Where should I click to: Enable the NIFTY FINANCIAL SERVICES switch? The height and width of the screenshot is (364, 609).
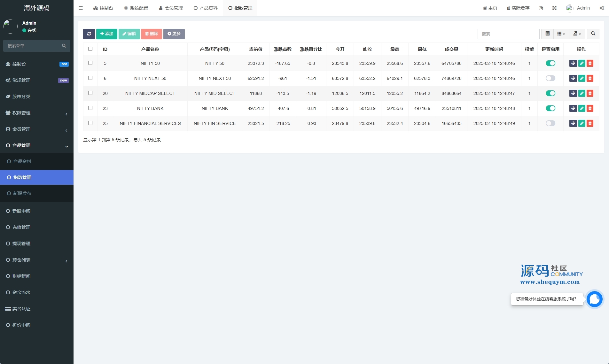tap(550, 123)
